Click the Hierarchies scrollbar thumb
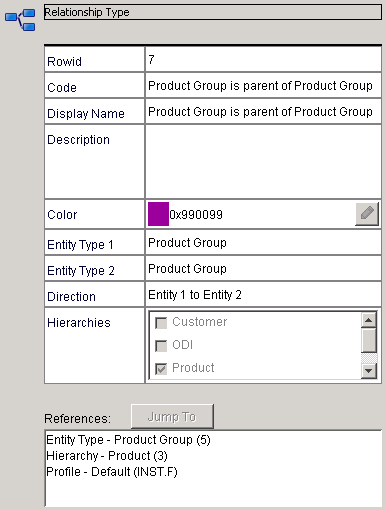The height and width of the screenshot is (510, 385). [369, 340]
